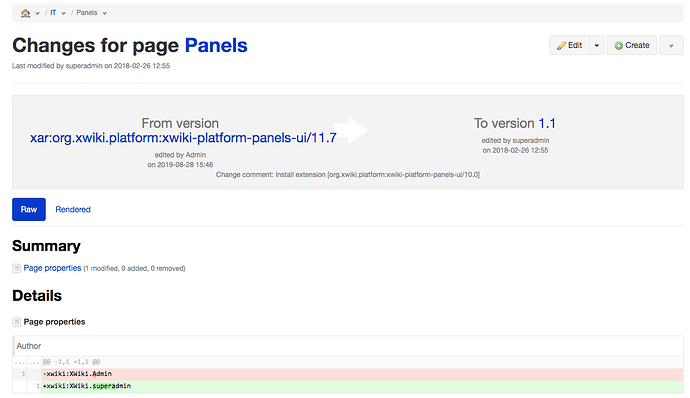
Task: Click '1 modified, 0 added, 0 removed' text
Action: [x=134, y=269]
